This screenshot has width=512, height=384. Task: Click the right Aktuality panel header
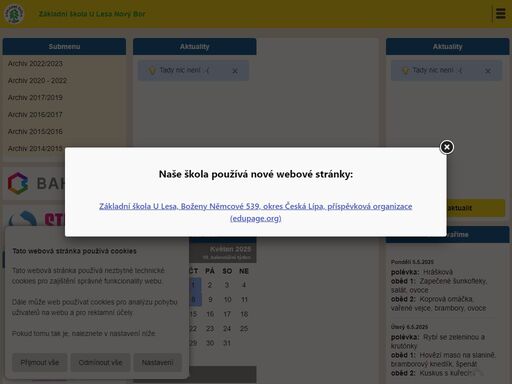point(447,47)
